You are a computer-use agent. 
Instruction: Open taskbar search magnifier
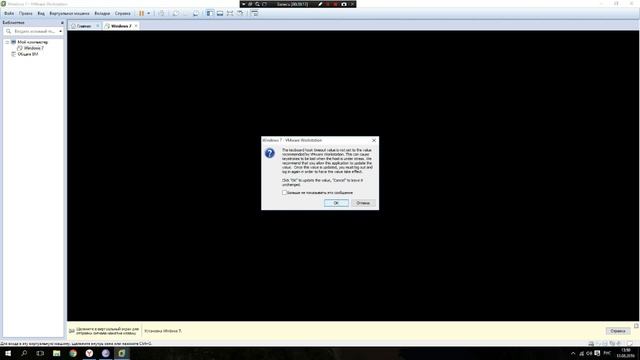24,353
